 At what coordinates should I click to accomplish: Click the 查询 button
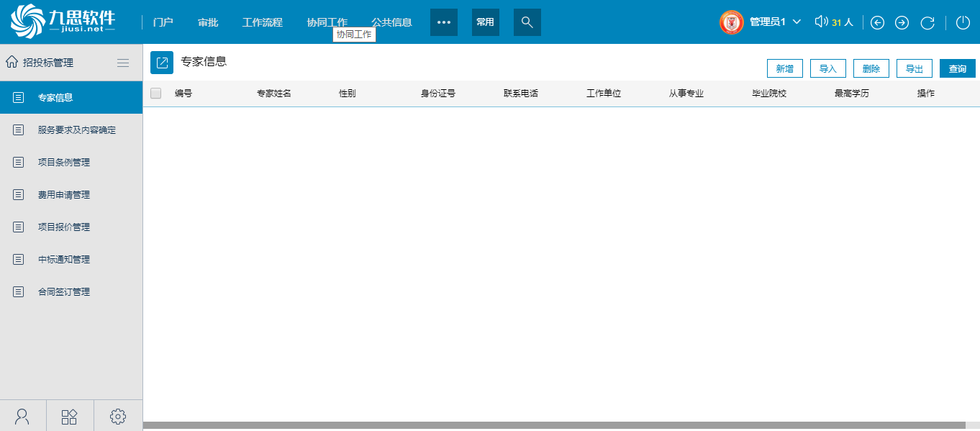coord(957,69)
